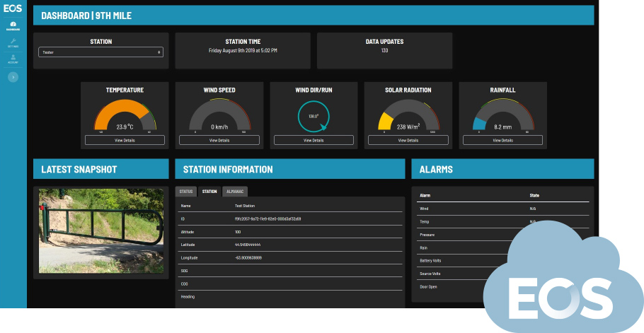Switch to the Status tab
Viewport: 644px width, 333px height.
pos(186,192)
